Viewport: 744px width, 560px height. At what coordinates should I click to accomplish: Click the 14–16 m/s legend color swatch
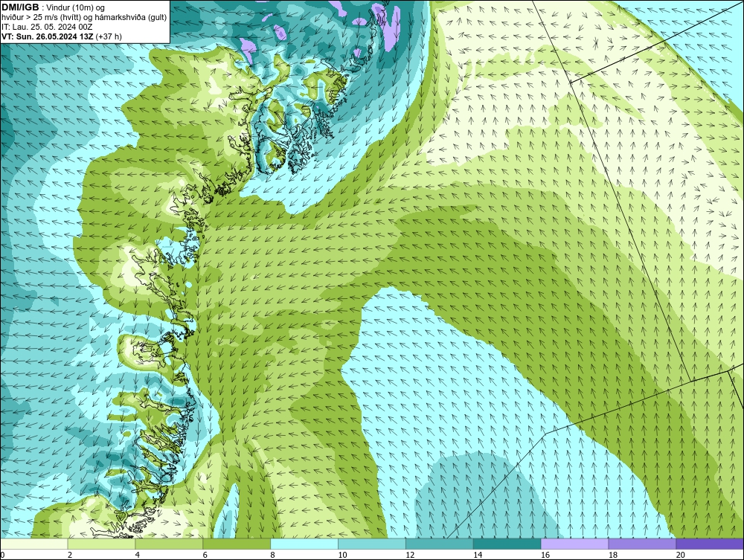pos(507,544)
